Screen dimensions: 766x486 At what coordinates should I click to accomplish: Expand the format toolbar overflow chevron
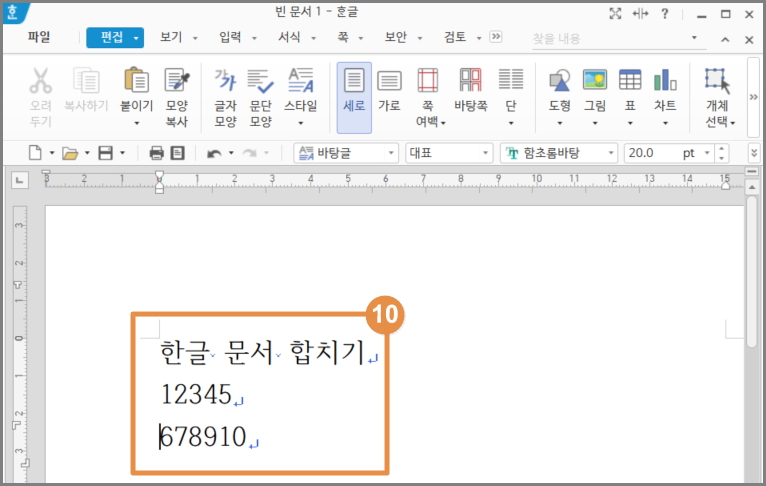(754, 153)
